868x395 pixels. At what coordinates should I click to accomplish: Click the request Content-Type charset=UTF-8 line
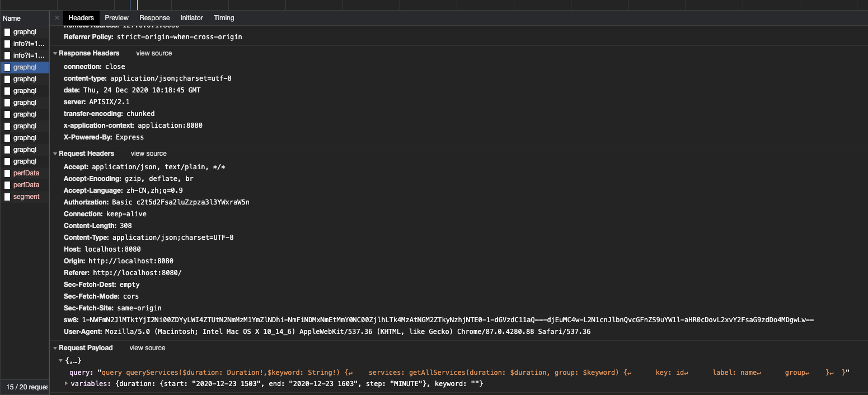[x=149, y=238]
